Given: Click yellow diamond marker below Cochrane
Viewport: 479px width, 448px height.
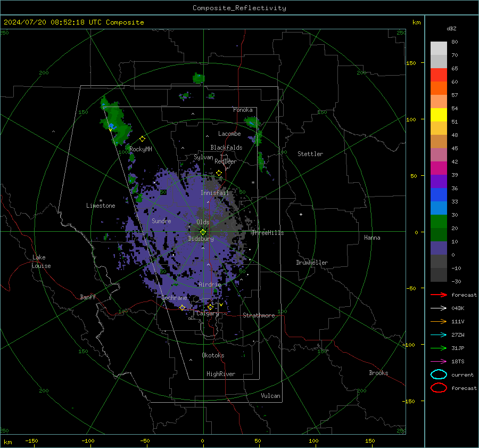Looking at the screenshot, I should 183,307.
